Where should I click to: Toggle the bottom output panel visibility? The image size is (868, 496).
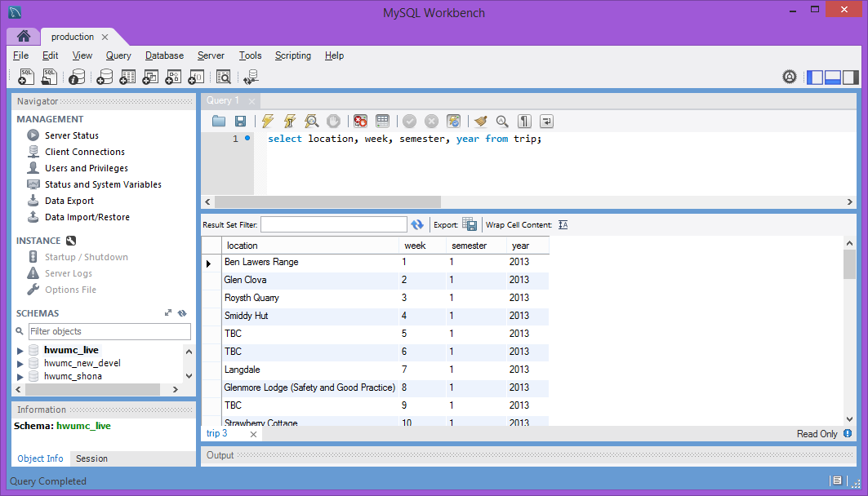coord(833,77)
